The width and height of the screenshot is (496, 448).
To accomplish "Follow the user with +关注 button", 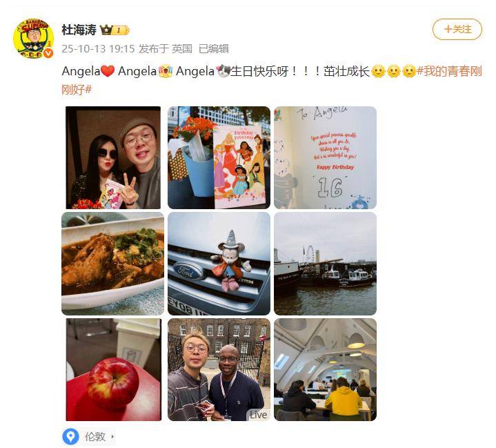I will click(457, 30).
